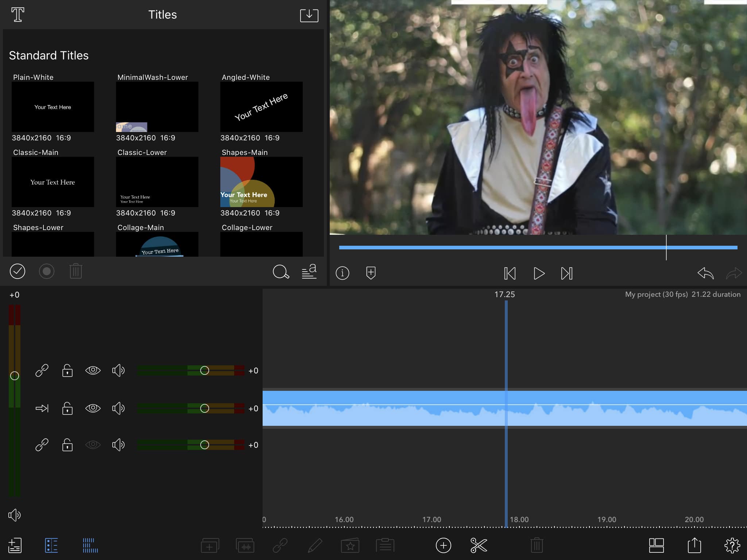The width and height of the screenshot is (747, 560).
Task: Select the Classic-Main title thumbnail
Action: [53, 182]
